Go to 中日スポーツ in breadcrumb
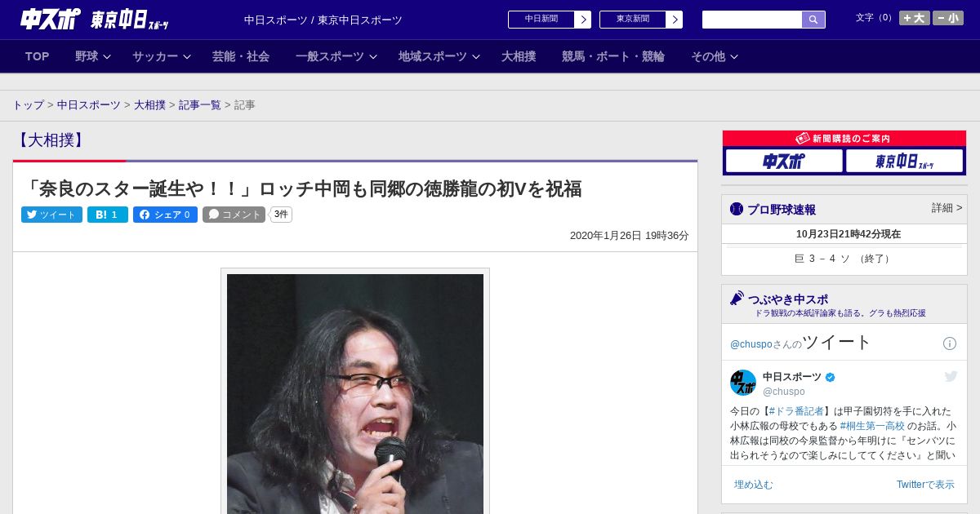The height and width of the screenshot is (514, 980). pyautogui.click(x=89, y=105)
